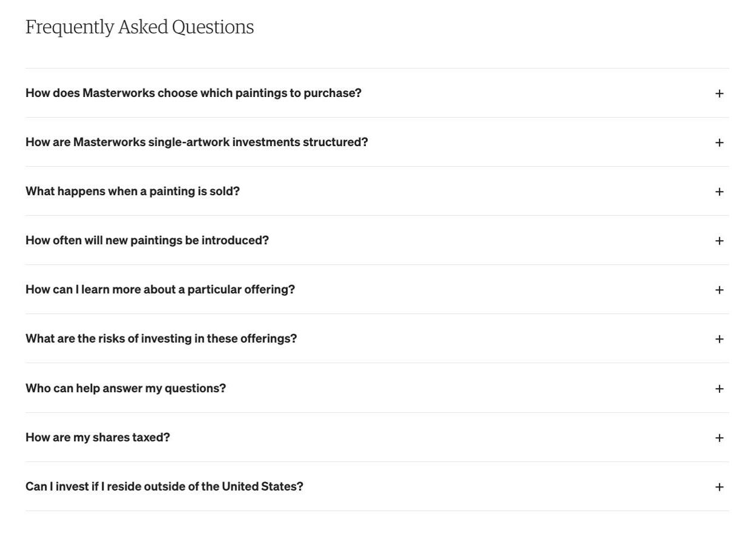Click plus icon for new paintings introduced question

coord(719,241)
